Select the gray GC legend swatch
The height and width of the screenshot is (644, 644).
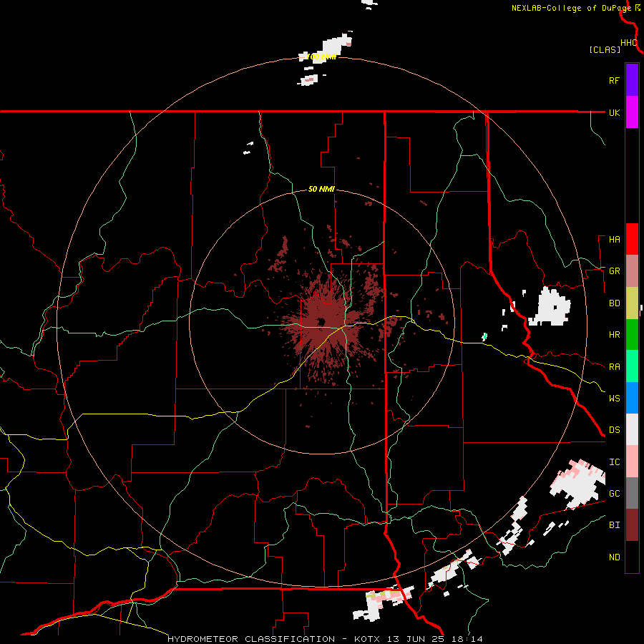click(x=632, y=493)
